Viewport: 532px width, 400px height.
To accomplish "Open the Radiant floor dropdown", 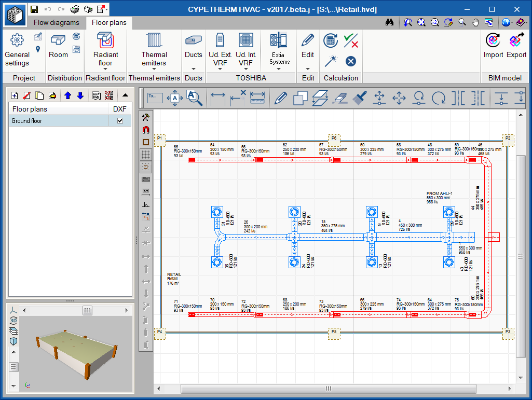I will click(x=105, y=68).
